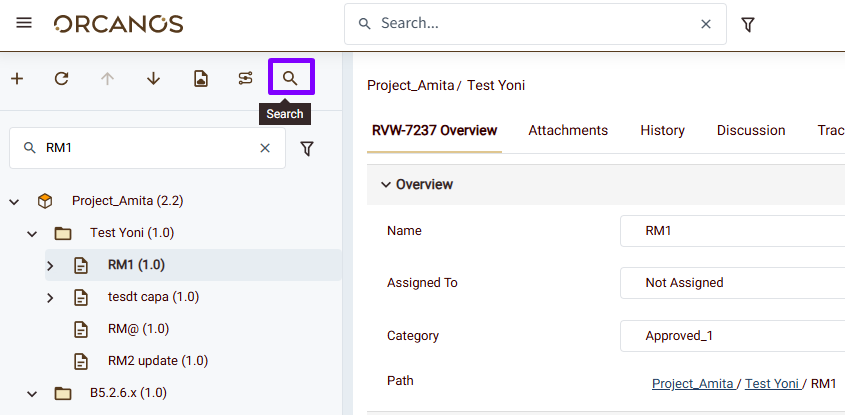845x415 pixels.
Task: Collapse the Project_Amita tree node
Action: tap(15, 201)
